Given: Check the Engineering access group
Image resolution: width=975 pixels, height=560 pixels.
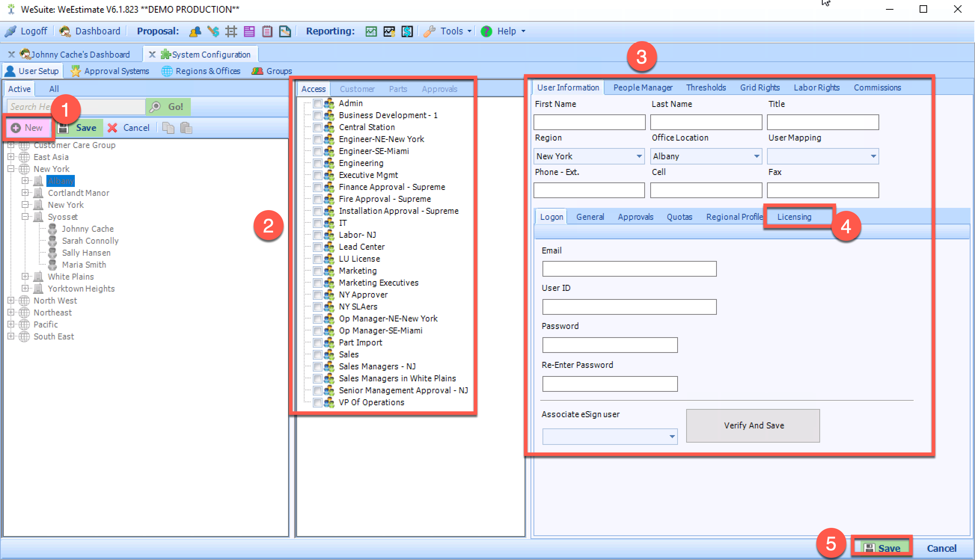Looking at the screenshot, I should [x=318, y=163].
